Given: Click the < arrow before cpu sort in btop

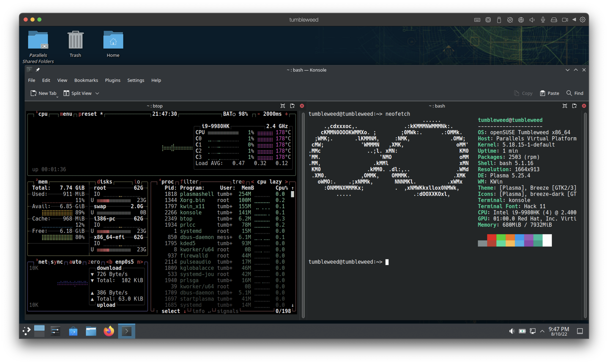Looking at the screenshot, I should pos(252,181).
